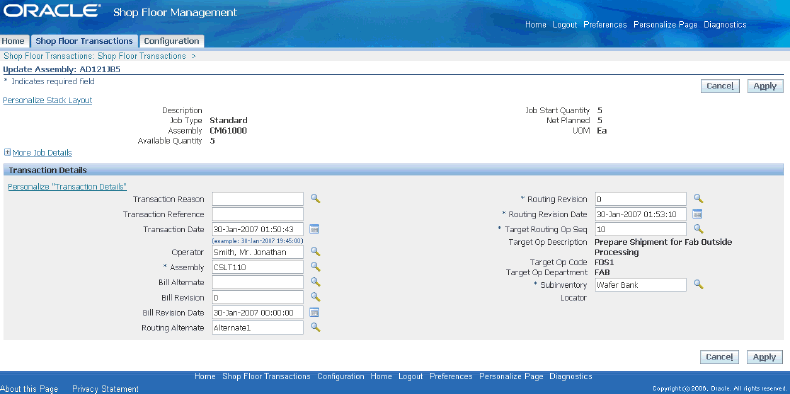
Task: Open Preferences from the header
Action: coord(605,25)
